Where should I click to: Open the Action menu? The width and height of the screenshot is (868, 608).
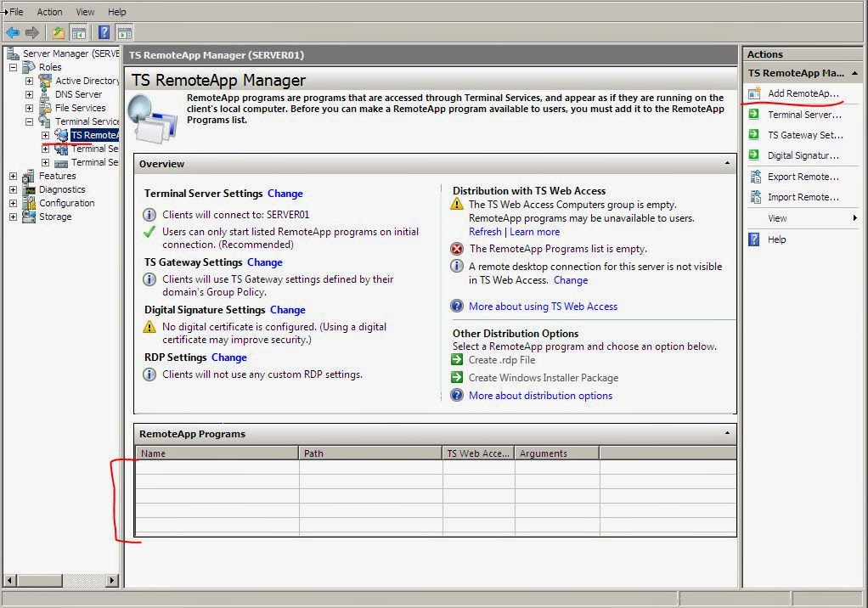(49, 12)
